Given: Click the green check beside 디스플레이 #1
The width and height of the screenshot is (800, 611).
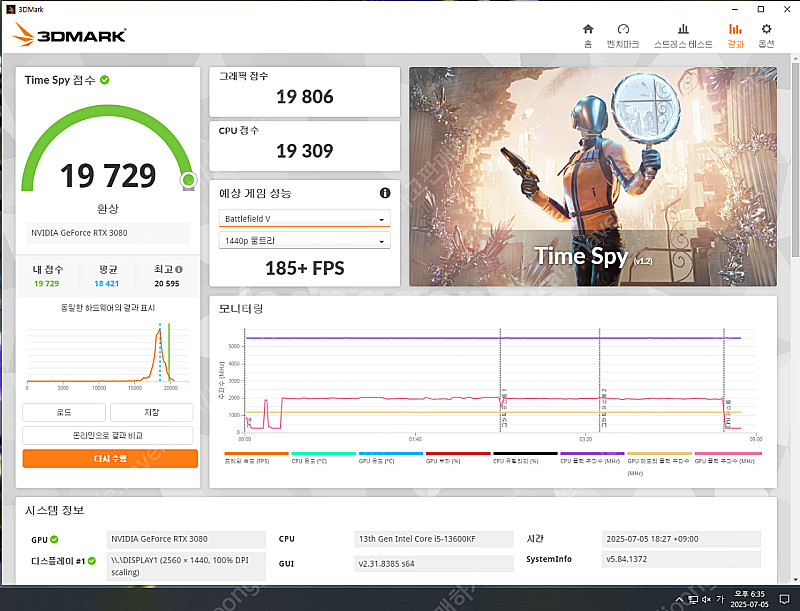Looking at the screenshot, I should point(91,561).
